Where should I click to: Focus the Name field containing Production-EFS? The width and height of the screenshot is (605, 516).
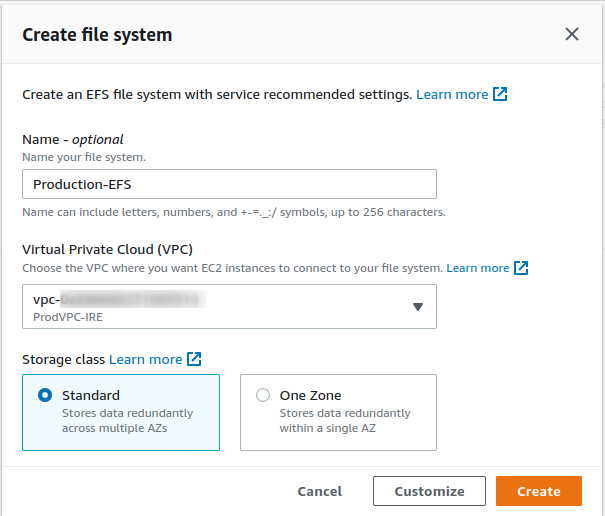[229, 184]
